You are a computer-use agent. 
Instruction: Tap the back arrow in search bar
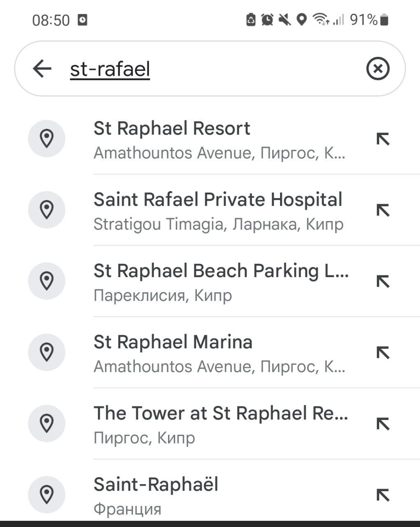click(x=42, y=69)
